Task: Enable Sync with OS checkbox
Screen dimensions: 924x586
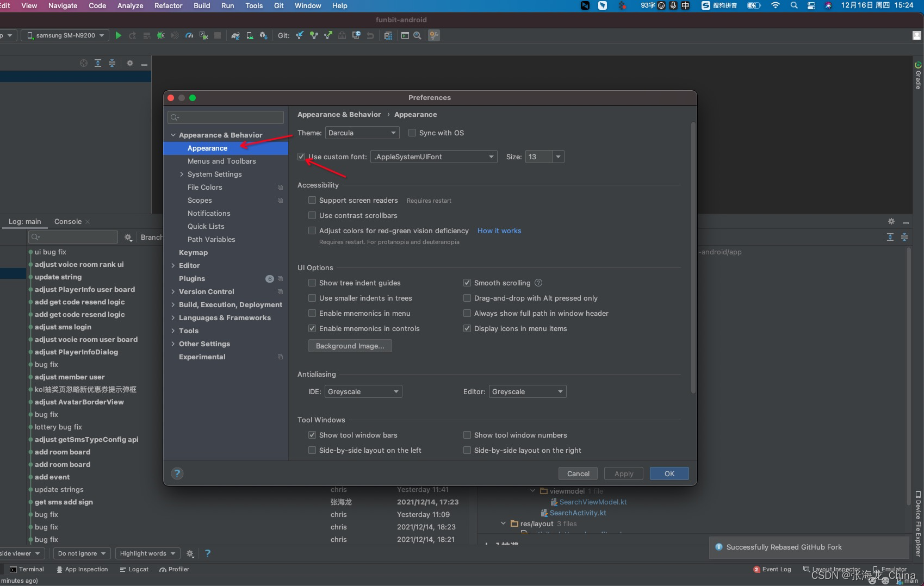Action: pos(412,133)
